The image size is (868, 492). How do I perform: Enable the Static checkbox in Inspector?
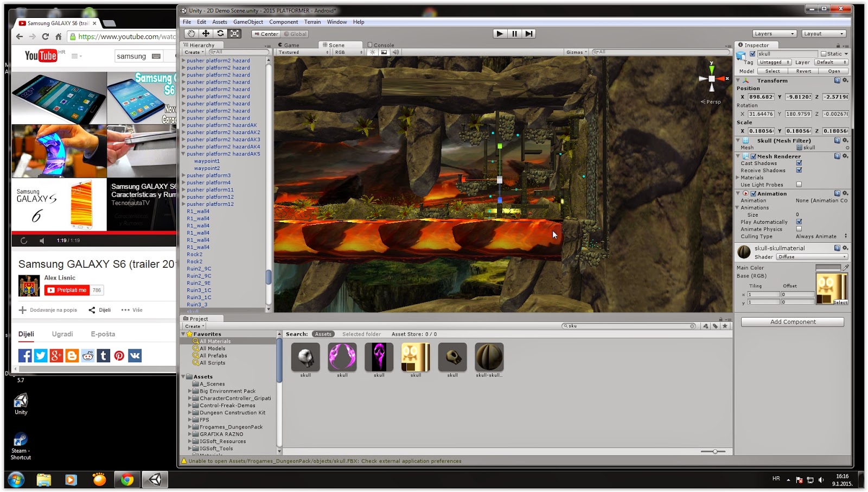(x=824, y=54)
